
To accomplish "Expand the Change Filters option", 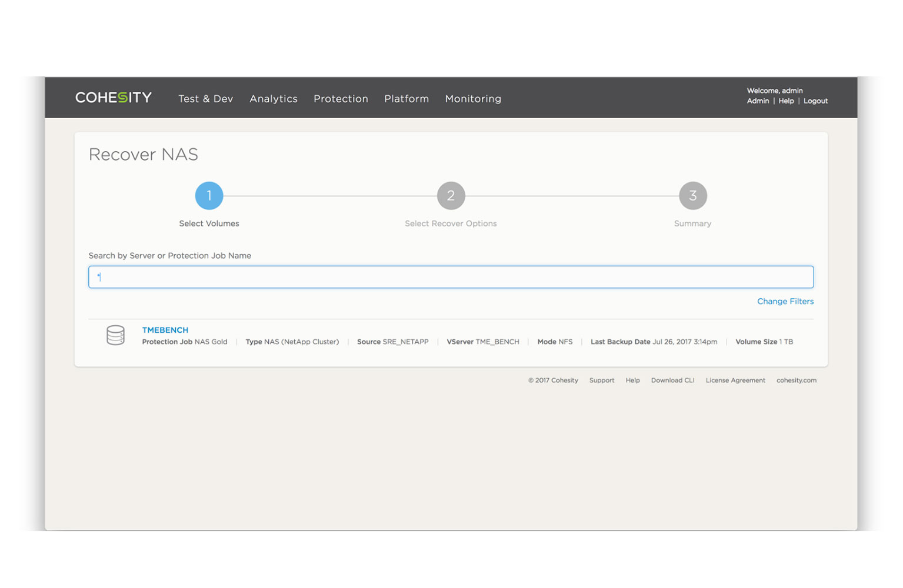I will (785, 301).
